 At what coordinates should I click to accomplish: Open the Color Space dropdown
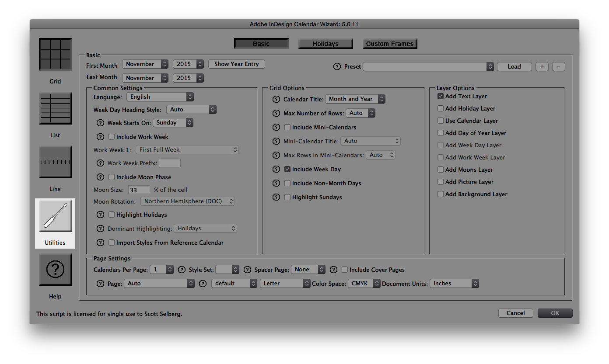[x=364, y=284]
